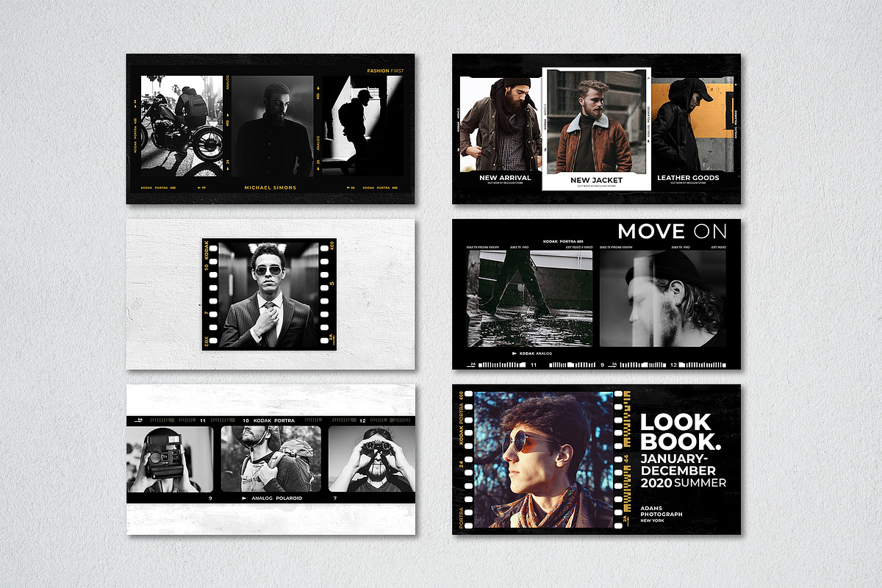
Task: Click the LOOK BOOK. title
Action: [681, 431]
